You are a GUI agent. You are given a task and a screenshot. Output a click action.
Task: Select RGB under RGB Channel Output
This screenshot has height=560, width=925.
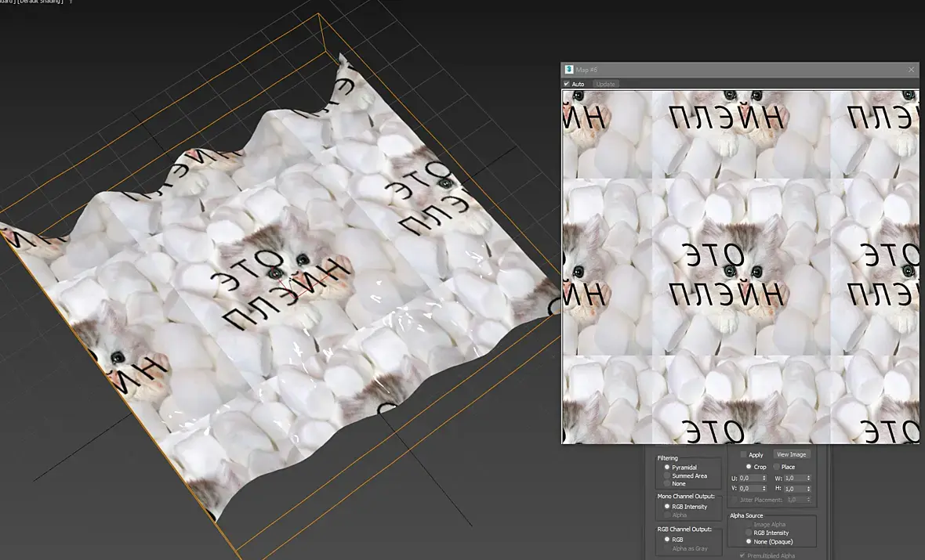tap(667, 540)
